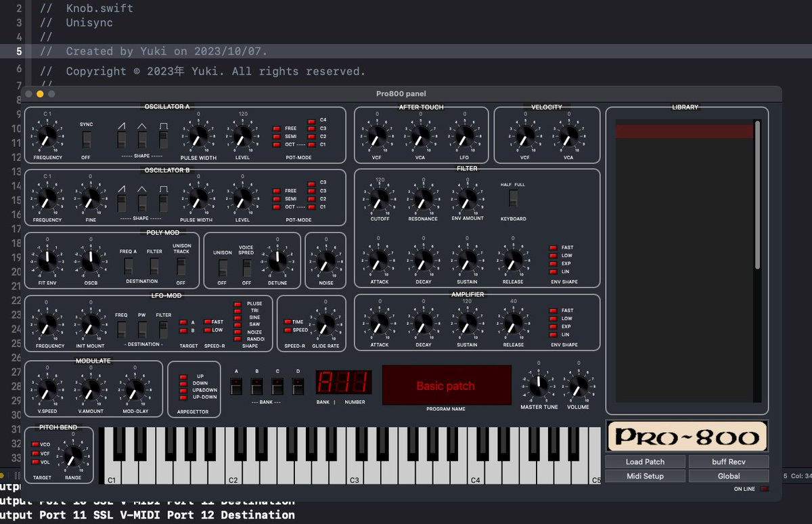This screenshot has height=524, width=812.
Task: Select pitch bend VCO target LED
Action: pyautogui.click(x=35, y=444)
